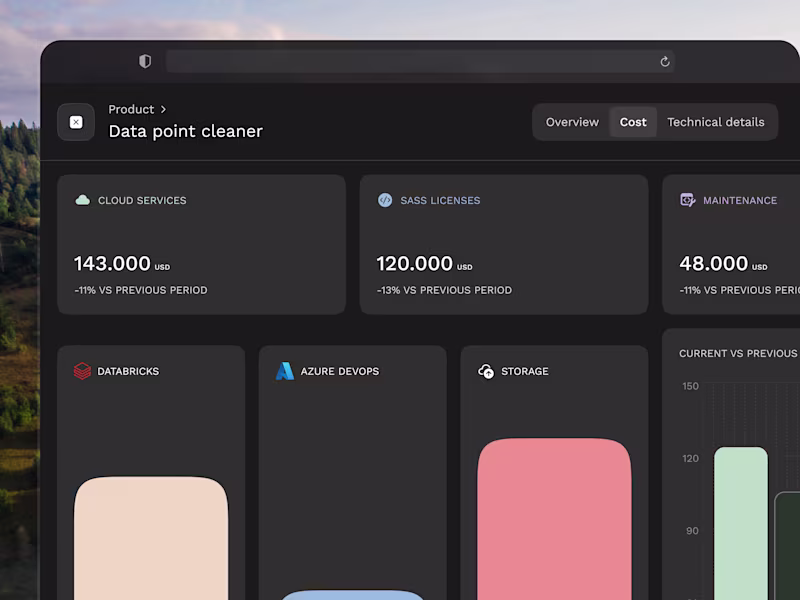Click the 90 axis label on chart
800x600 pixels.
click(692, 531)
